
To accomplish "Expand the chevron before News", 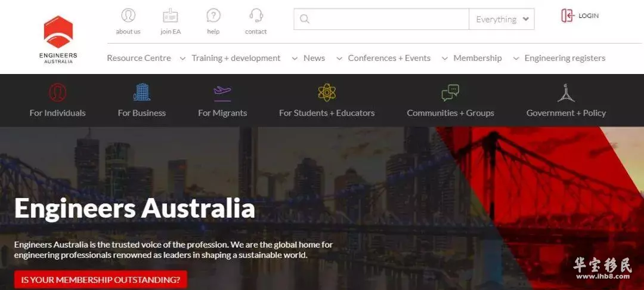I will tap(295, 58).
